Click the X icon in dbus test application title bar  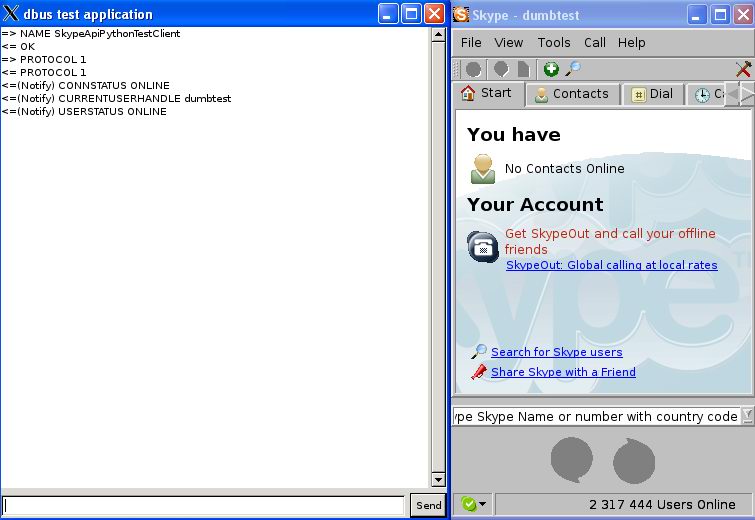tap(11, 13)
